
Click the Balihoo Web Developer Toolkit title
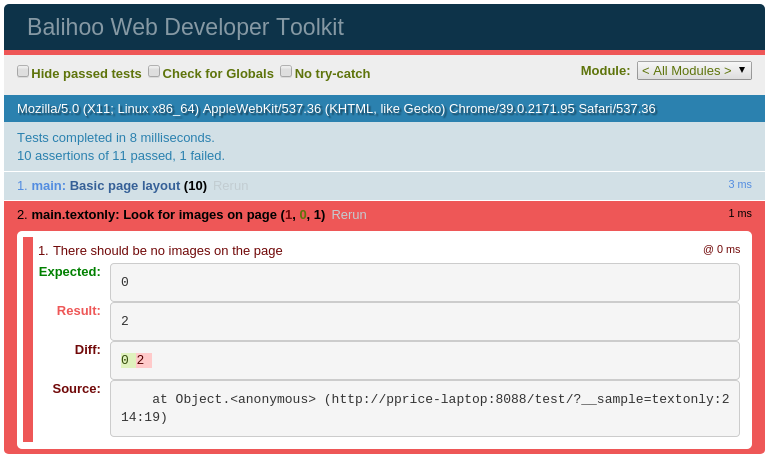[x=185, y=27]
